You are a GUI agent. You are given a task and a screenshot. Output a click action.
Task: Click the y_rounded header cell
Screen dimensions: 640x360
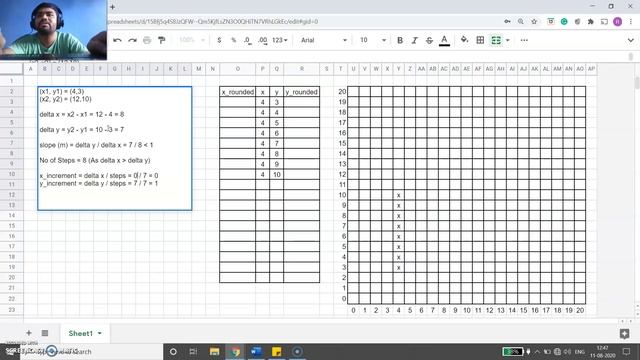[x=302, y=92]
